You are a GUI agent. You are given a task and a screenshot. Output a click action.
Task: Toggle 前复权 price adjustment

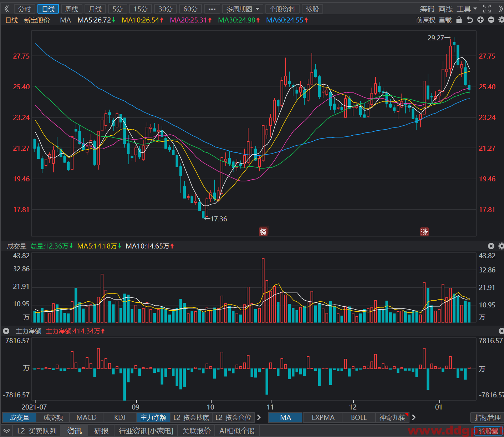[x=426, y=20]
